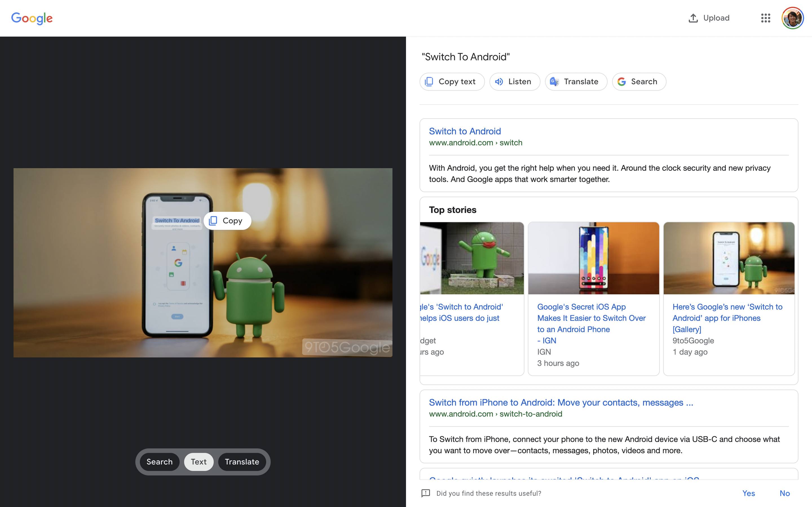Image resolution: width=812 pixels, height=507 pixels.
Task: Select the Text mode tab
Action: [x=199, y=462]
